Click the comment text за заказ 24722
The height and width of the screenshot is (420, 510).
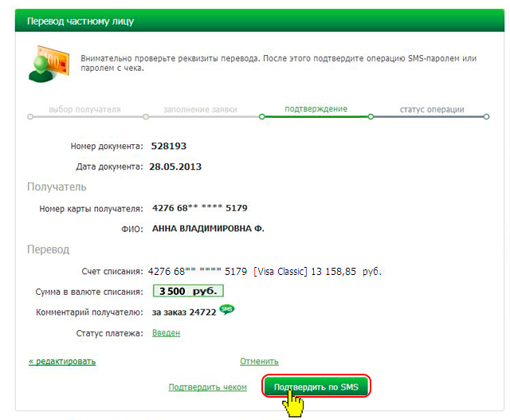(x=183, y=312)
